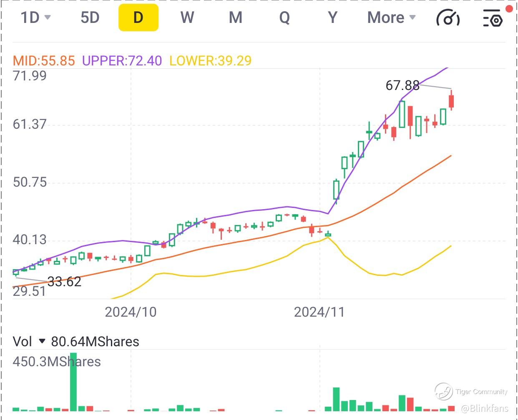Click the 450.3MShares volume axis label
This screenshot has height=420, width=518.
coord(57,362)
